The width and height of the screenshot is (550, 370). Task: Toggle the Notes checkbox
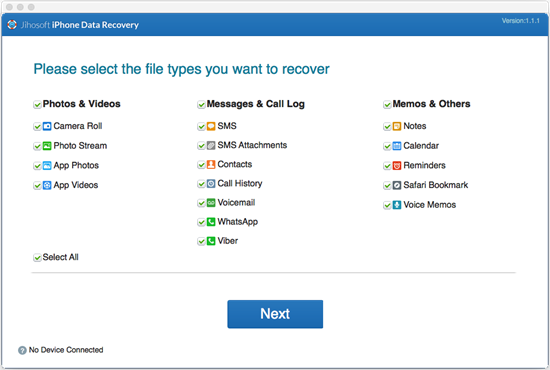coord(387,127)
